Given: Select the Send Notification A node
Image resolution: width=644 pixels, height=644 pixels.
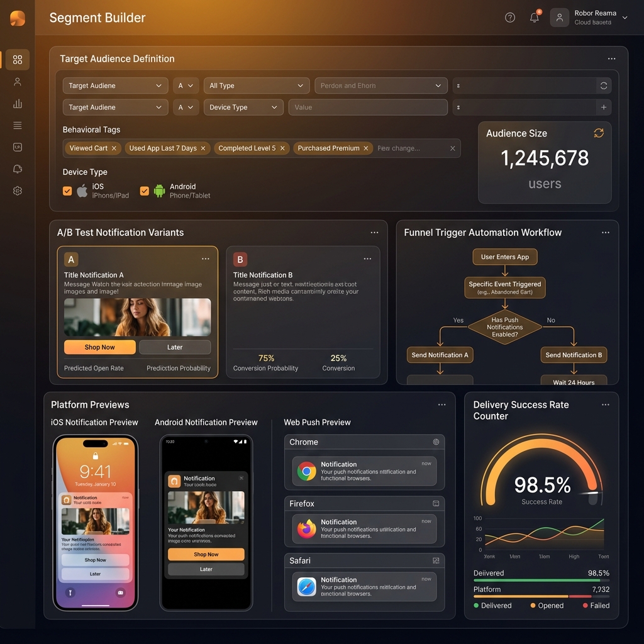Looking at the screenshot, I should (x=440, y=355).
